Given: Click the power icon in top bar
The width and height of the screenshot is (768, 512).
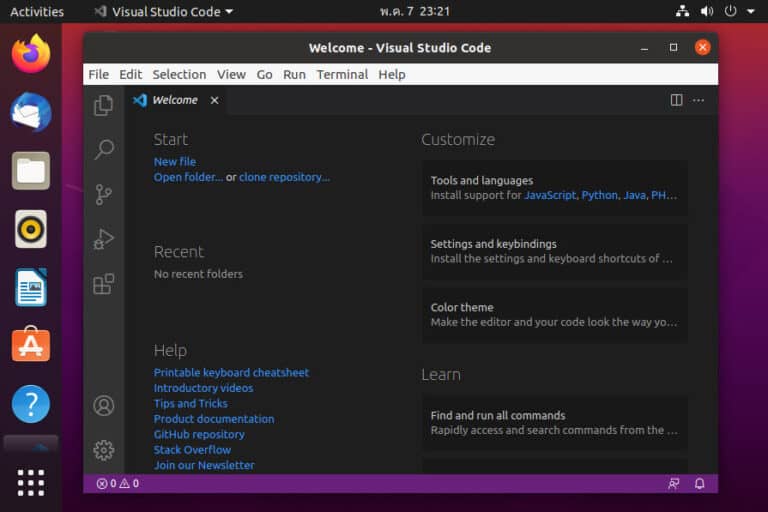Looking at the screenshot, I should click(730, 11).
